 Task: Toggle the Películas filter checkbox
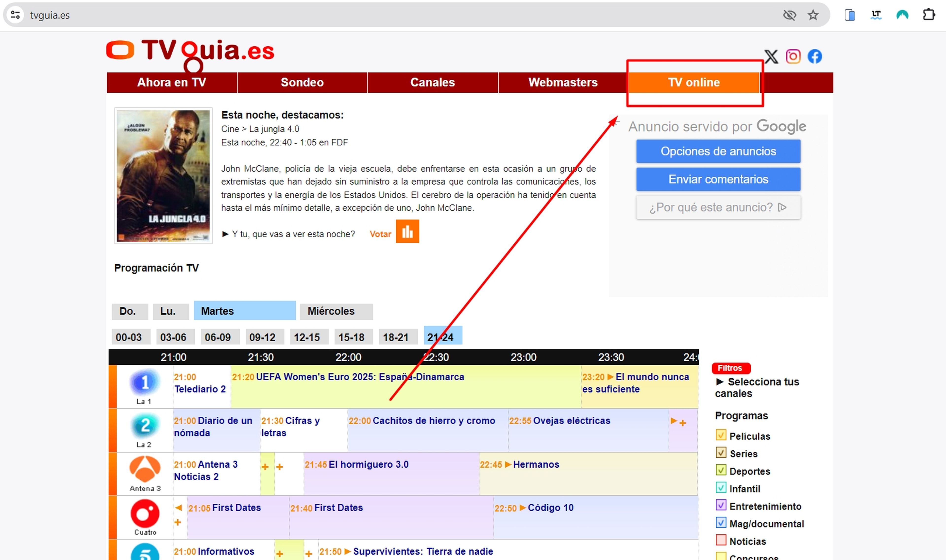coord(721,435)
